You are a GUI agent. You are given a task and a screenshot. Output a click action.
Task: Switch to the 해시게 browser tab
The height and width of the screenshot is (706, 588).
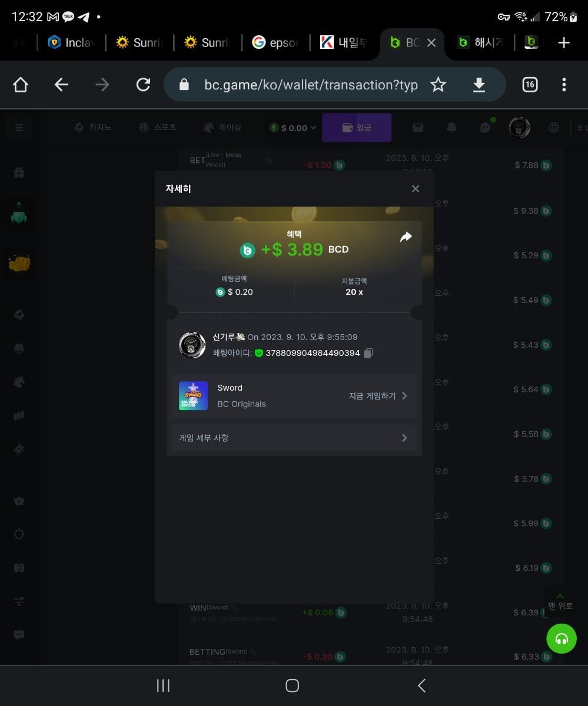click(480, 43)
